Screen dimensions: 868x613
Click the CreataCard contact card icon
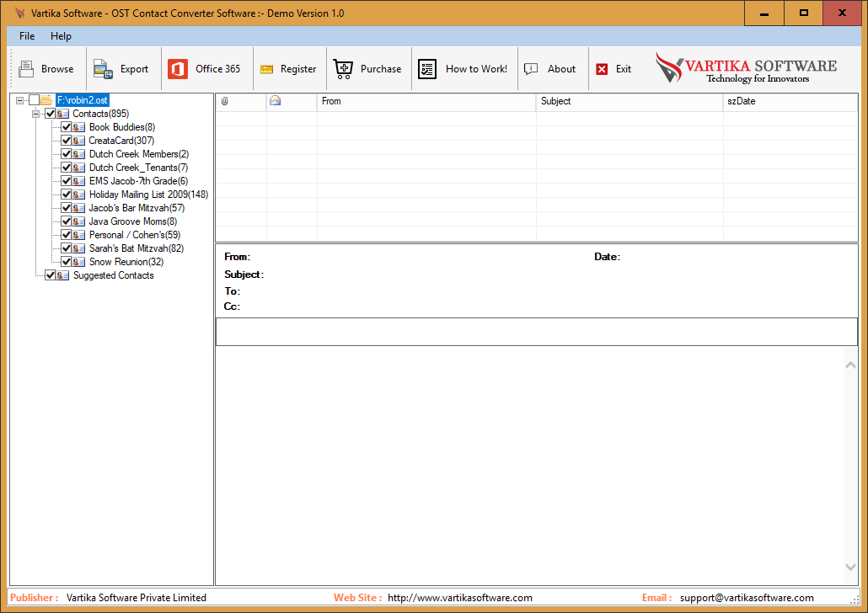point(78,141)
